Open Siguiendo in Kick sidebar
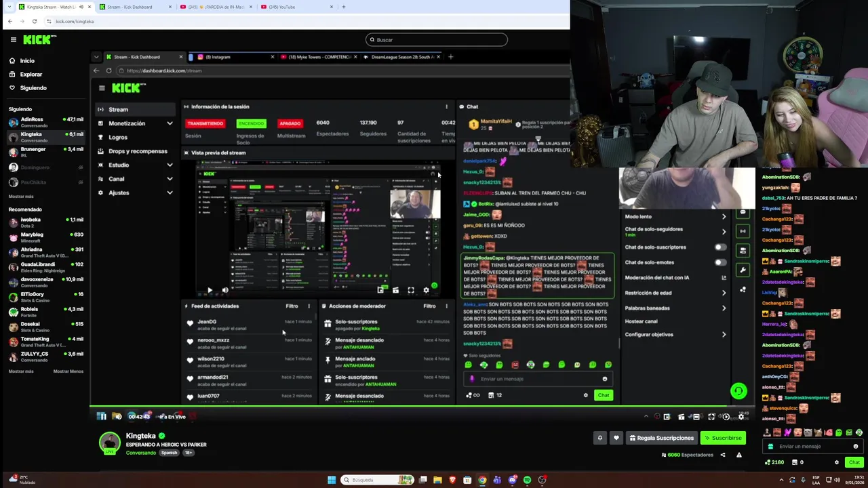868x488 pixels. [33, 88]
